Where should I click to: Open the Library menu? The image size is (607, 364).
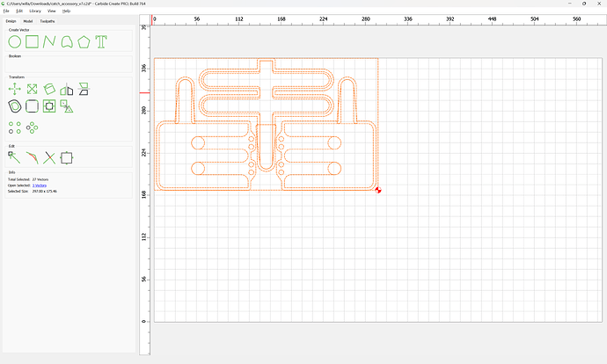click(35, 11)
